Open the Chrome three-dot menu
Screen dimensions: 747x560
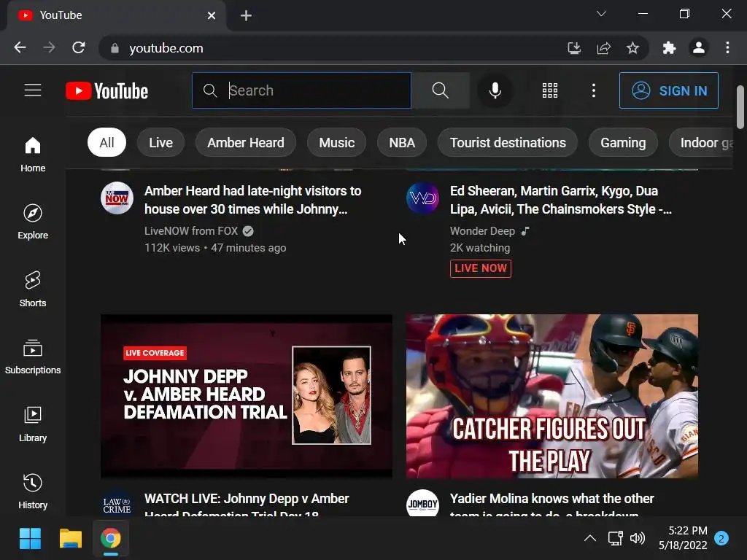coord(727,47)
